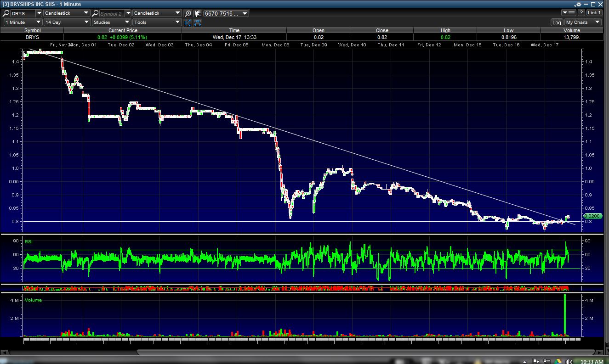The image size is (609, 364).
Task: Click the list menu button with lines
Action: (569, 13)
